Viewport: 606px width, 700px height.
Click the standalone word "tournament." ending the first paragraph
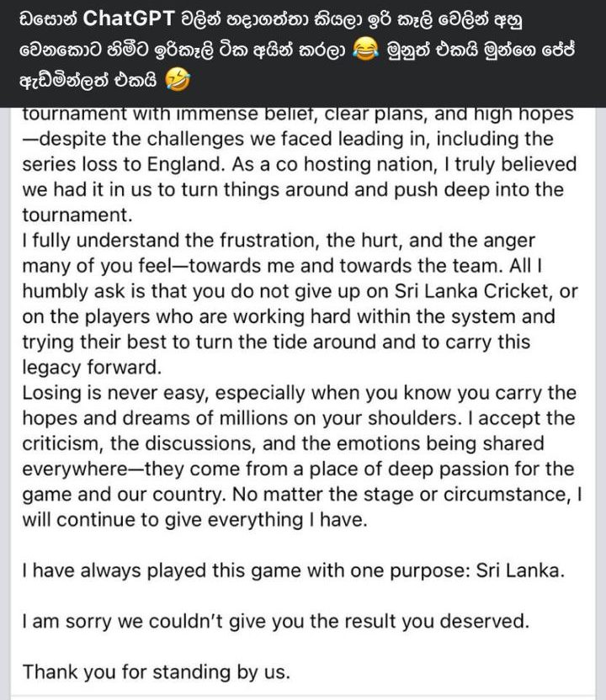[x=70, y=215]
